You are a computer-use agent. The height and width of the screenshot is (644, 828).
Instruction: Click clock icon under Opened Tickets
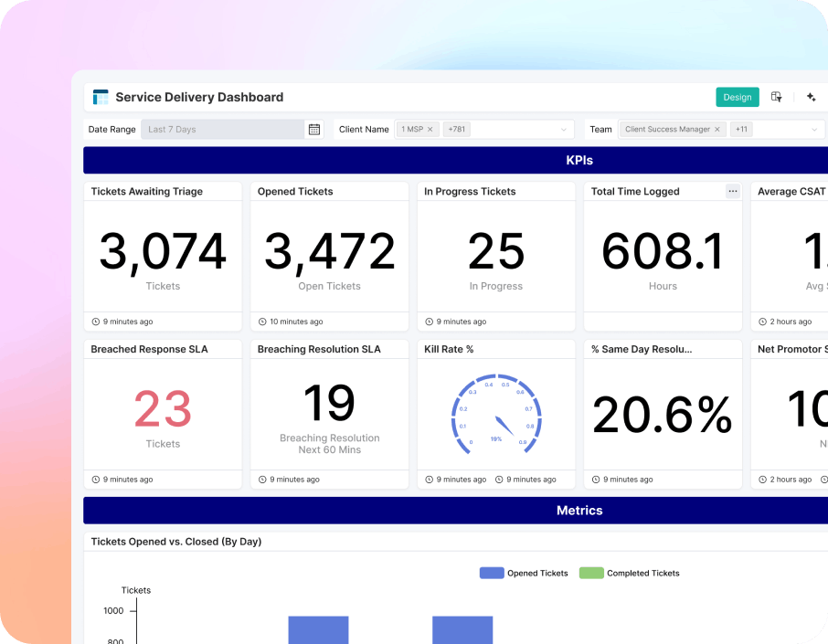pyautogui.click(x=262, y=322)
